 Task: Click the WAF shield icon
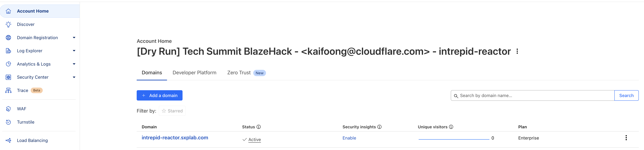(8, 109)
